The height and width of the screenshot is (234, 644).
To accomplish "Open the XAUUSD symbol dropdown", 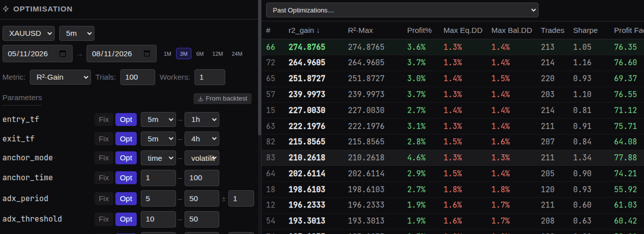I will (x=28, y=33).
